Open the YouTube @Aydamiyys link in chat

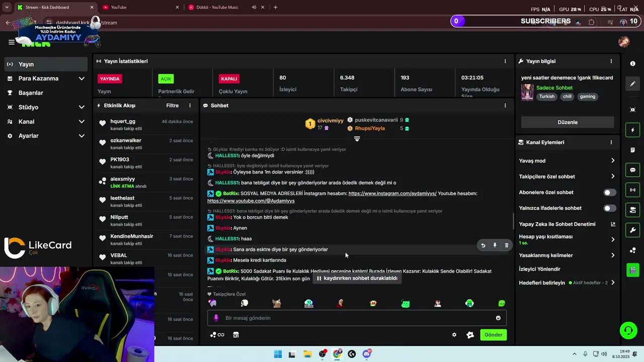(251, 201)
